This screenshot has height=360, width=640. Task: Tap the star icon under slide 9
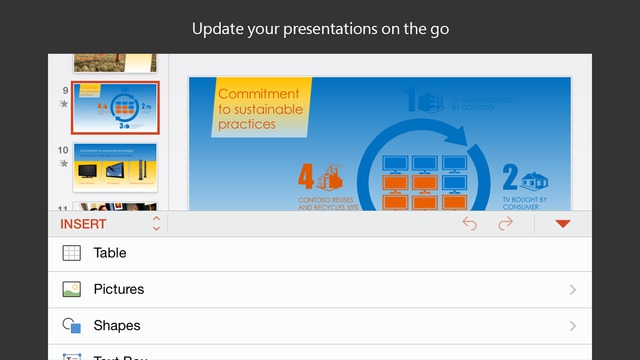point(64,104)
